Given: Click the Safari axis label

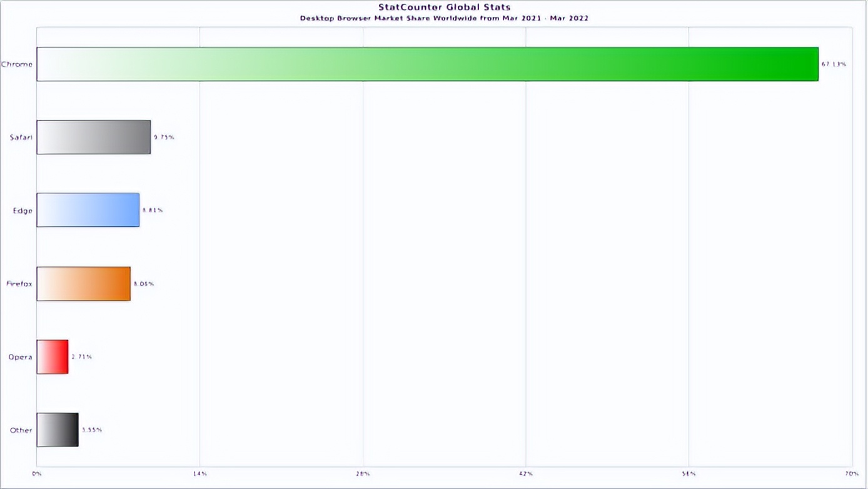Looking at the screenshot, I should [21, 137].
